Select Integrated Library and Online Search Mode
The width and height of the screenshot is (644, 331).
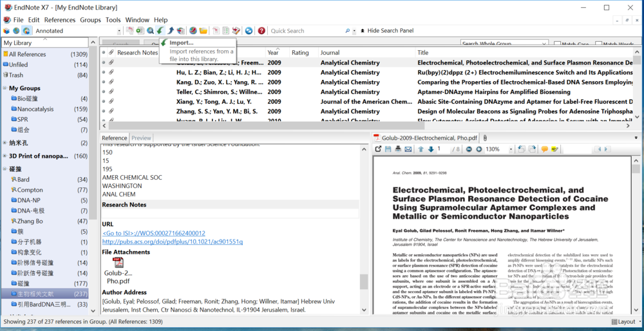coord(26,31)
